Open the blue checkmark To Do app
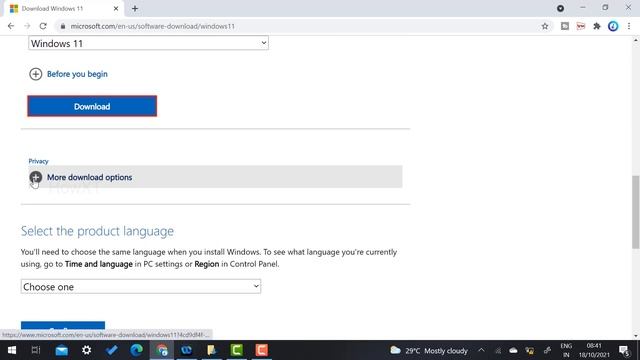This screenshot has width=640, height=360. pos(111,350)
